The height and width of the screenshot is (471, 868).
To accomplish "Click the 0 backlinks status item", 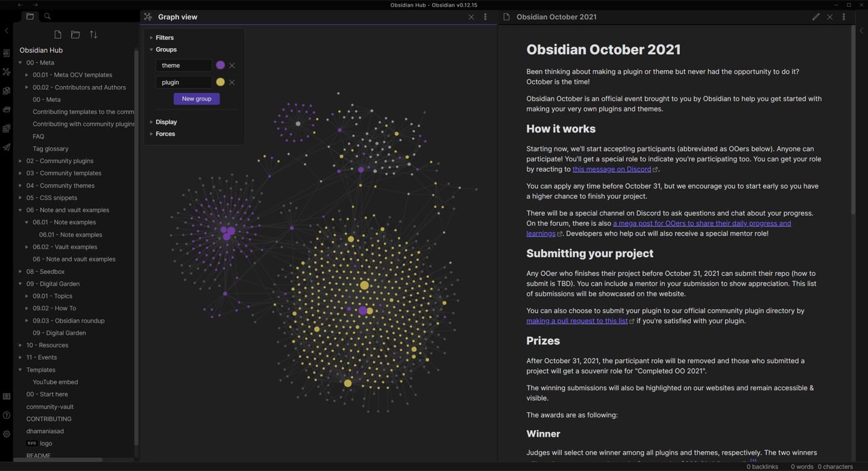I will pos(763,467).
